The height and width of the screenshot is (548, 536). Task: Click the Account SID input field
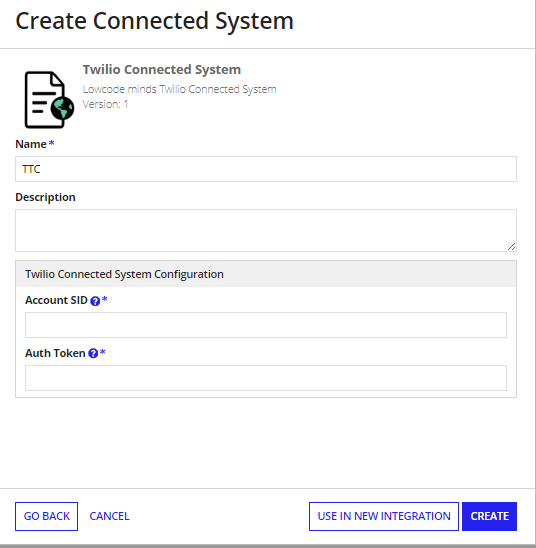tap(266, 325)
